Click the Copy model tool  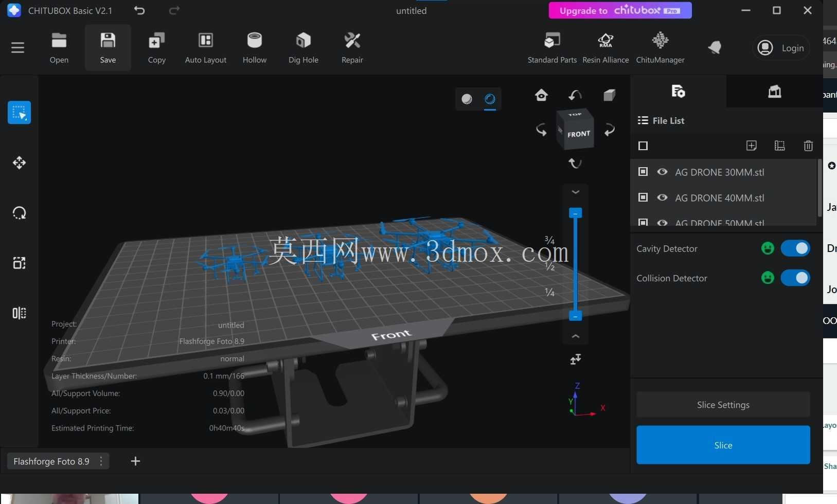click(x=157, y=48)
